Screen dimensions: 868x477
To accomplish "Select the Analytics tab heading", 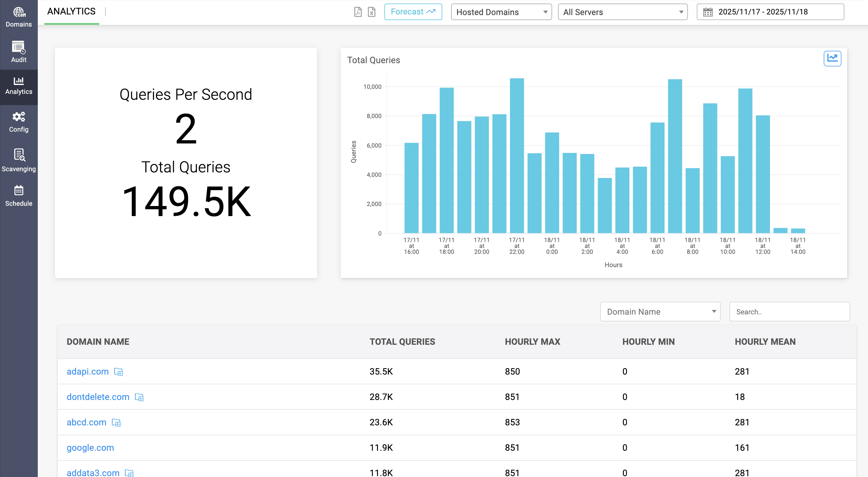I will pos(71,12).
